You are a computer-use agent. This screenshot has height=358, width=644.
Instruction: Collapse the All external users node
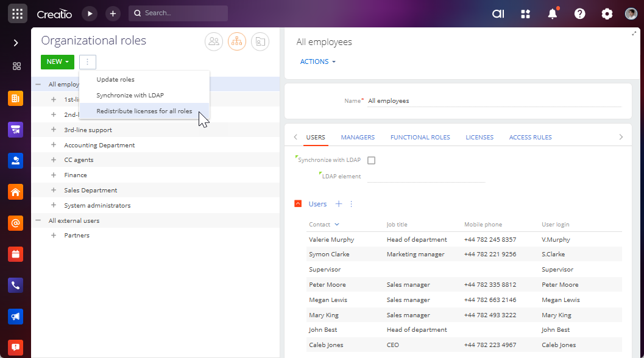pos(38,220)
